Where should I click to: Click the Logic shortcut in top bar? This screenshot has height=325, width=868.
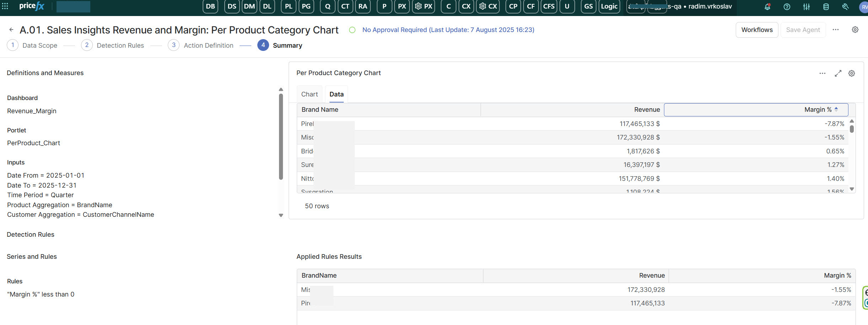(609, 6)
